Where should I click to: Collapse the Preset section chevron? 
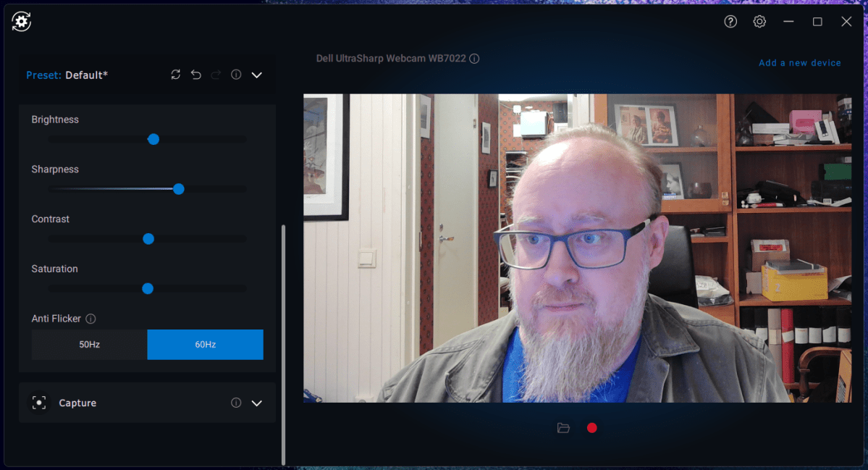pos(256,75)
